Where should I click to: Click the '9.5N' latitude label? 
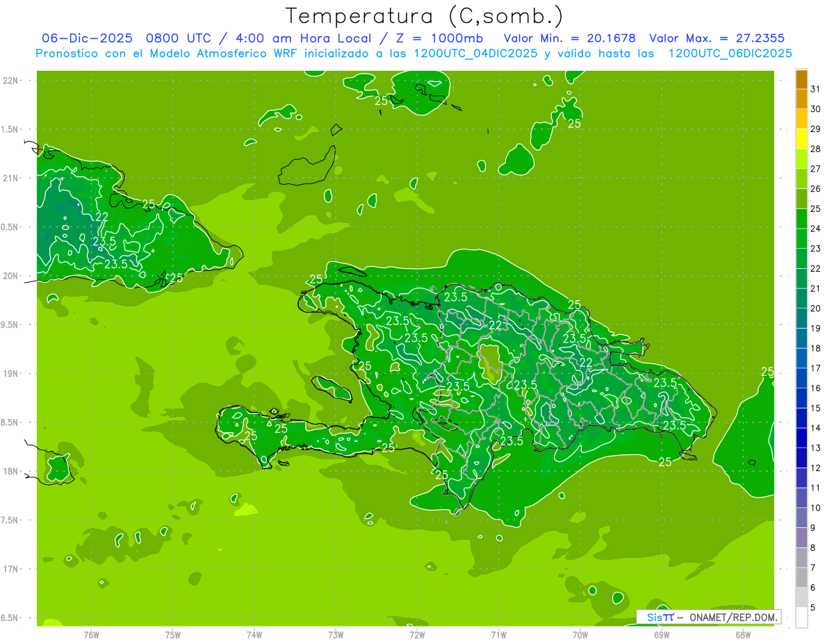(10, 324)
